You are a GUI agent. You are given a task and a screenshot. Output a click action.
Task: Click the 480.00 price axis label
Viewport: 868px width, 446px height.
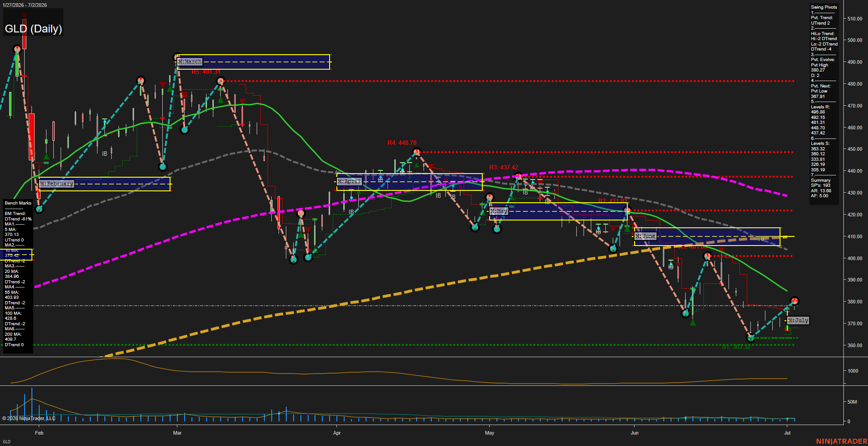[x=855, y=84]
